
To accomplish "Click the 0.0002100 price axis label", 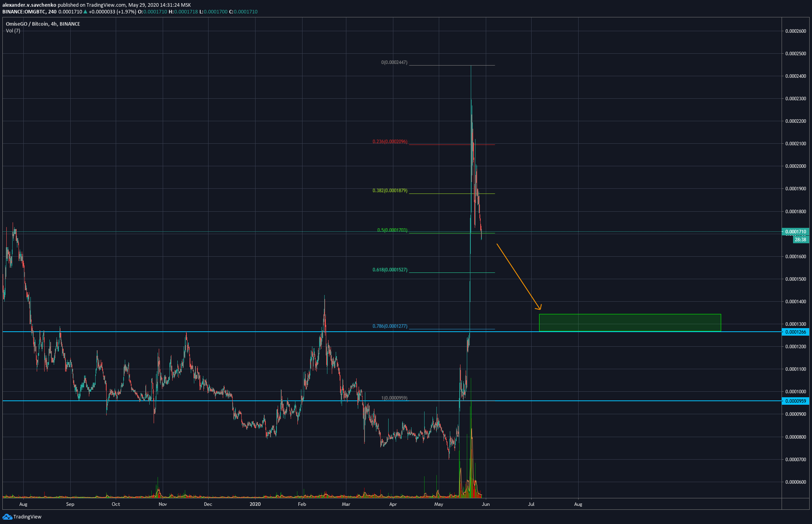I will [x=795, y=144].
